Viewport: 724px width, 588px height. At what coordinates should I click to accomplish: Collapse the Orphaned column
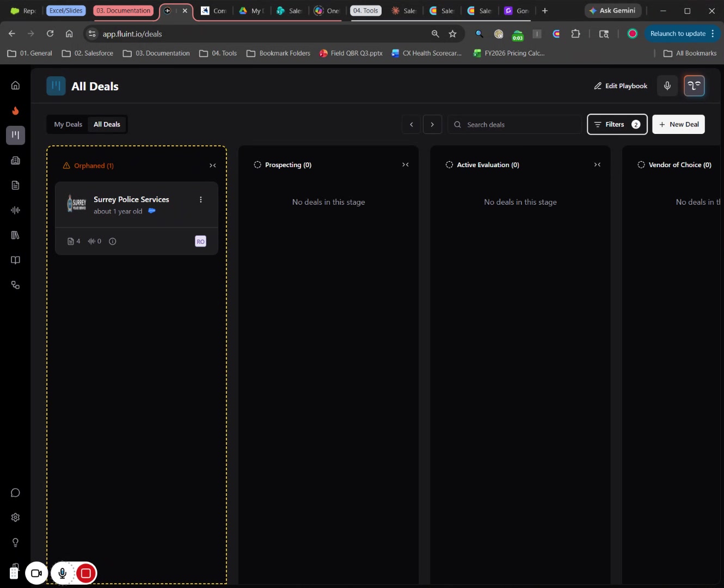pos(213,166)
